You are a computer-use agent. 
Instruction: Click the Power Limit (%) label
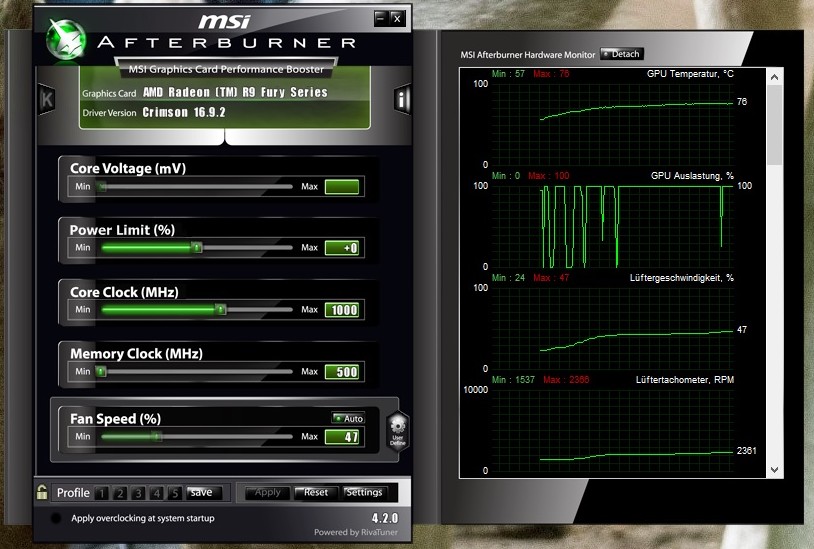click(122, 230)
